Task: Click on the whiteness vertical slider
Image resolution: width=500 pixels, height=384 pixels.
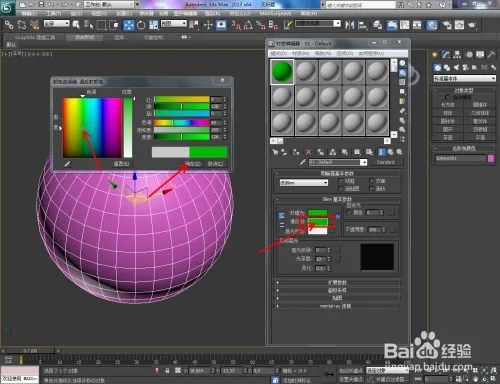Action: coord(128,127)
